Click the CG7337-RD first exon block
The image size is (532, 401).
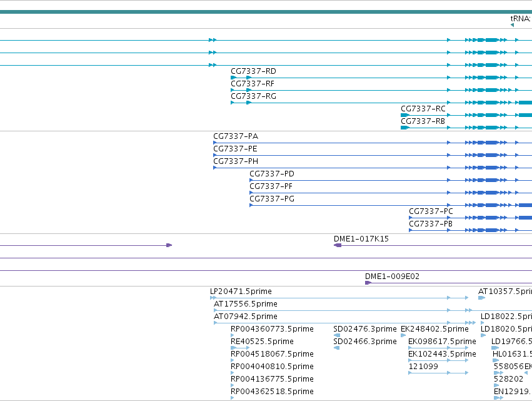click(x=233, y=78)
